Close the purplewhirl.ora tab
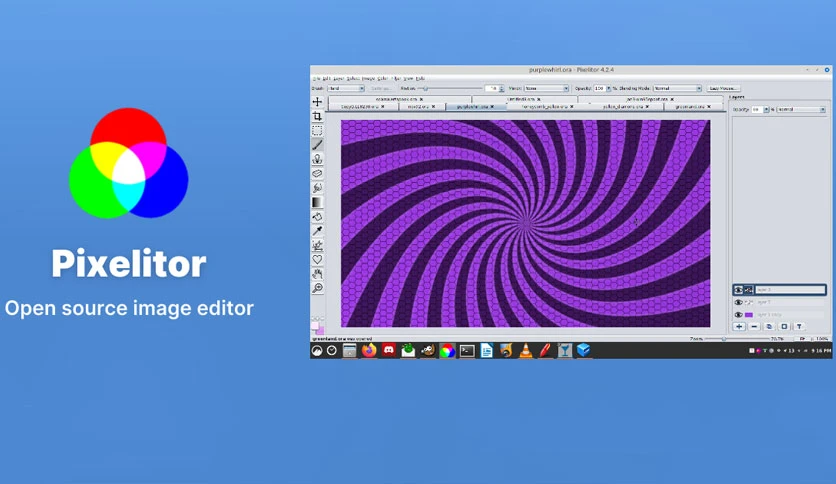Screen dimensions: 836x484 [492, 107]
